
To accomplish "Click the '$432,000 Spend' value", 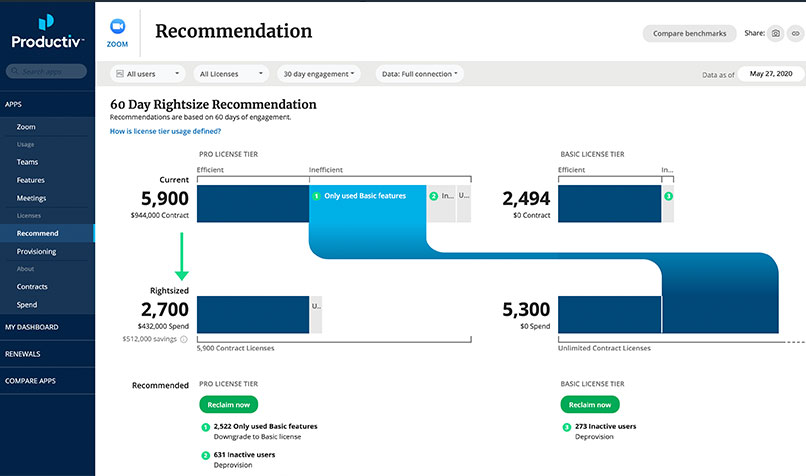I will (163, 326).
